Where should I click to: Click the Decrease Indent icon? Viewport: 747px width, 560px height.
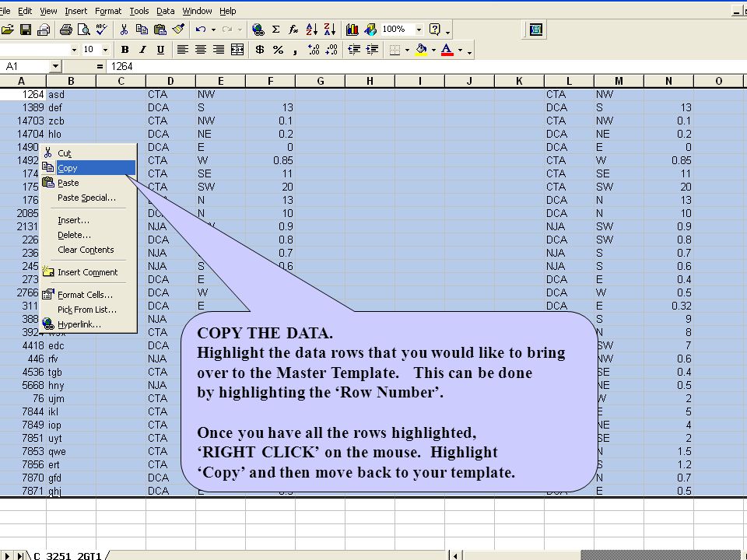(354, 50)
